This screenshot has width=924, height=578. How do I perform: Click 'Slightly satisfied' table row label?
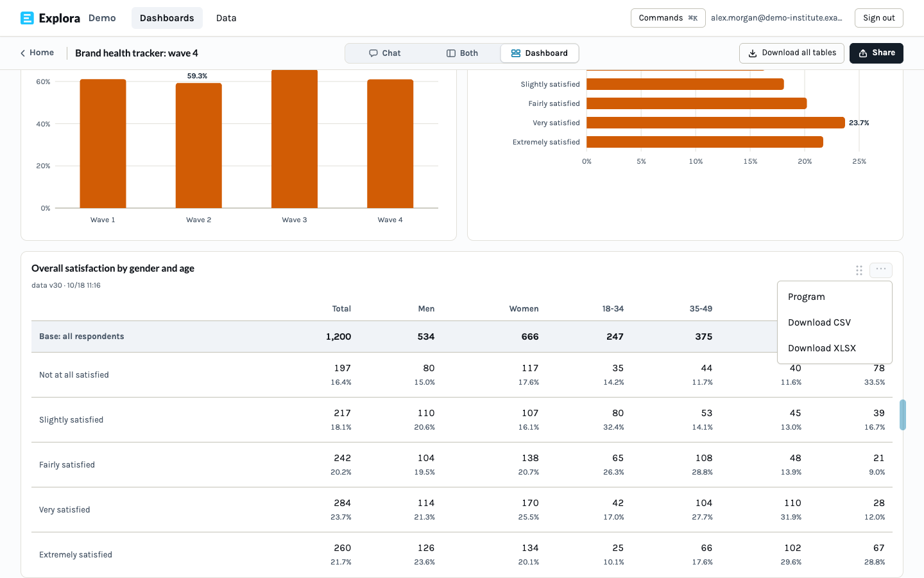[71, 420]
